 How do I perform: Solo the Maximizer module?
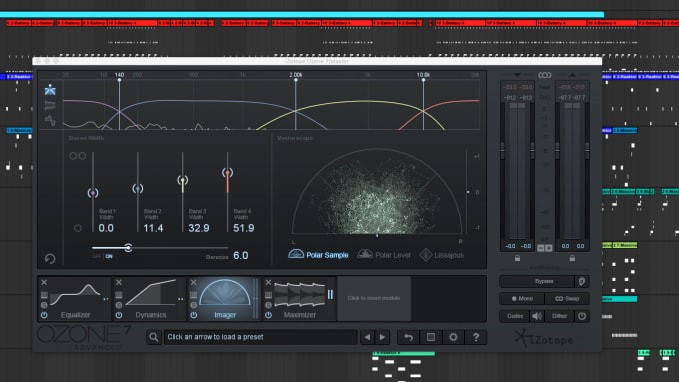(x=268, y=305)
